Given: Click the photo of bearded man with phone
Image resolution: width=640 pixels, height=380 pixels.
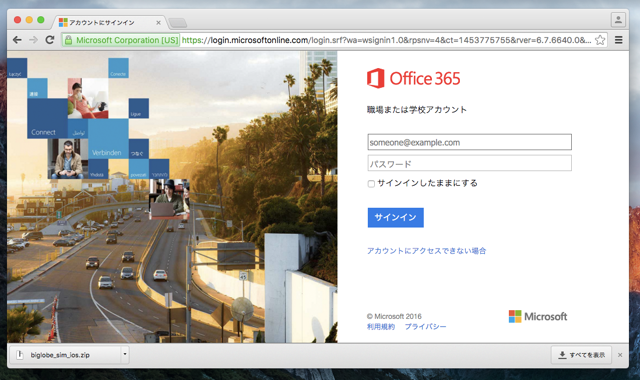Looking at the screenshot, I should 68,159.
